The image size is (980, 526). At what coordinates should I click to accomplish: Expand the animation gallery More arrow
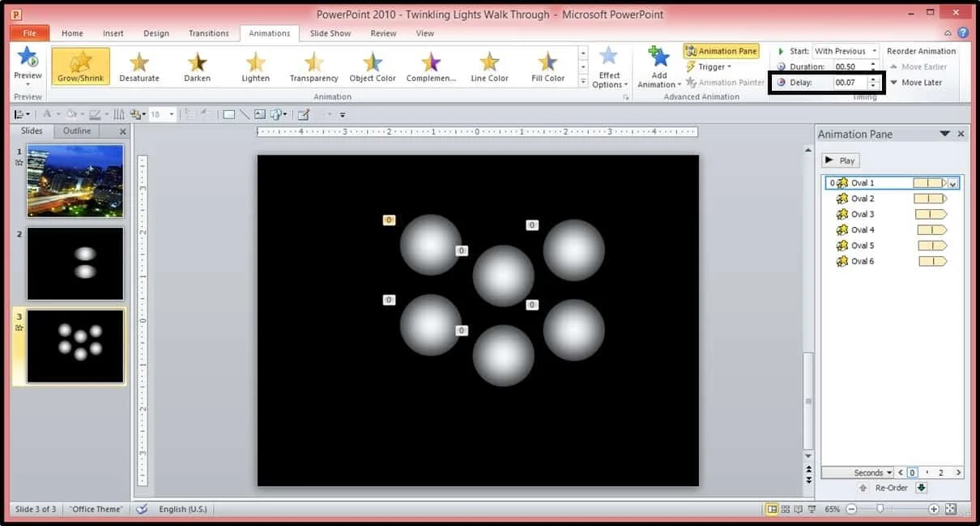click(583, 81)
